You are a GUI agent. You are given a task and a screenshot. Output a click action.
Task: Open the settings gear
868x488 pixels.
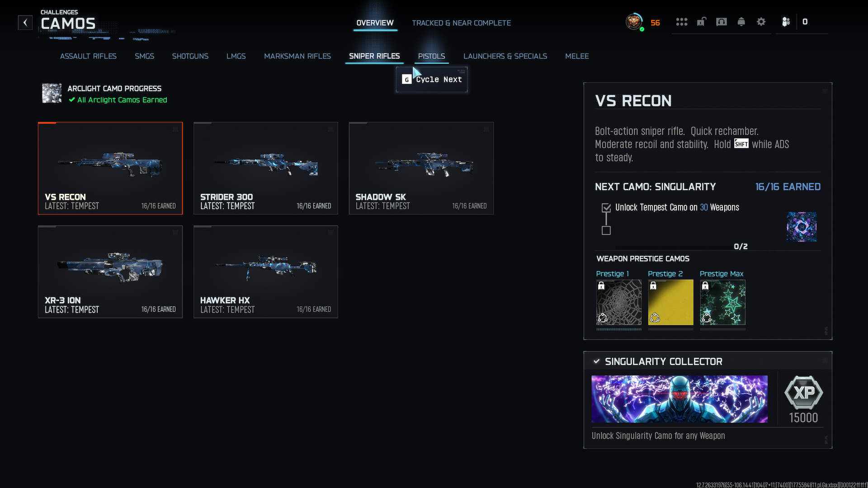[x=761, y=22]
